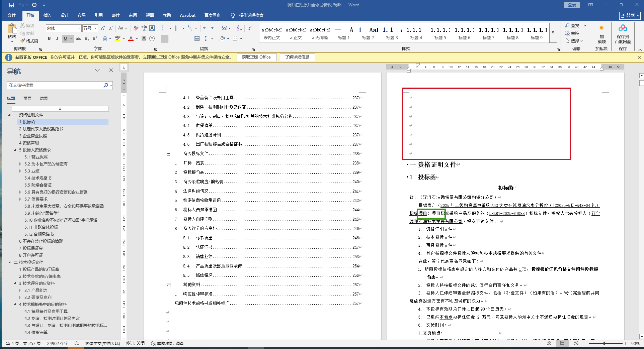Click the 获取正版 Office button

pos(257,57)
